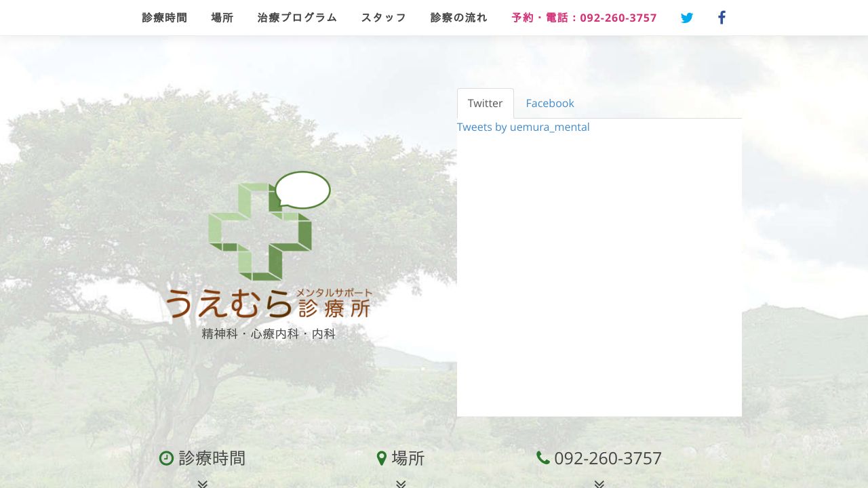Open 診療時間 in the top menu
Screen dimensions: 868x488
point(164,18)
